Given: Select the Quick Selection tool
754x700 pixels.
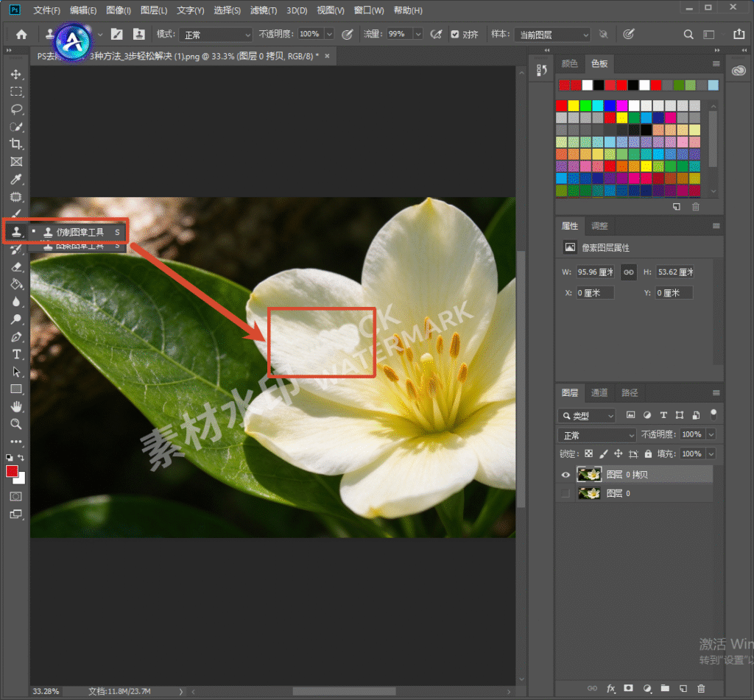Looking at the screenshot, I should 16,127.
